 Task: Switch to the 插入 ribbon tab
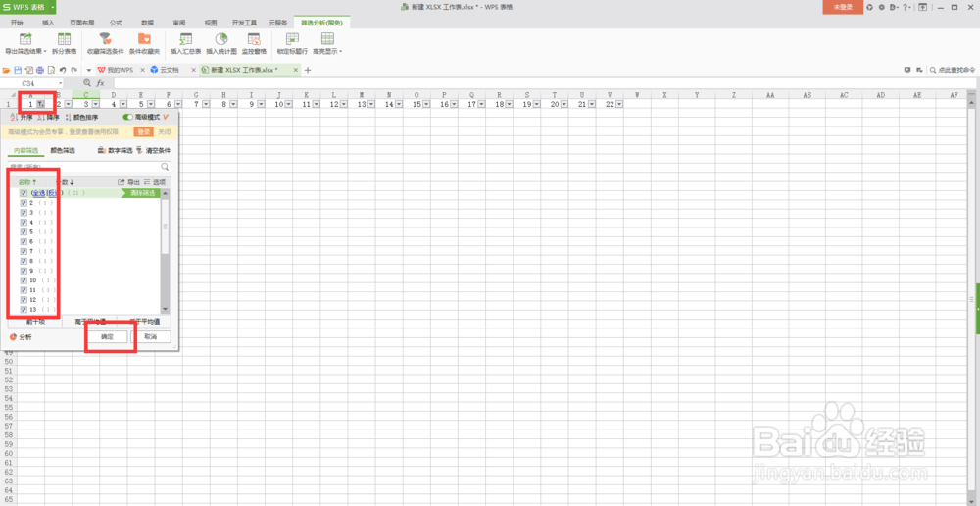click(x=48, y=23)
